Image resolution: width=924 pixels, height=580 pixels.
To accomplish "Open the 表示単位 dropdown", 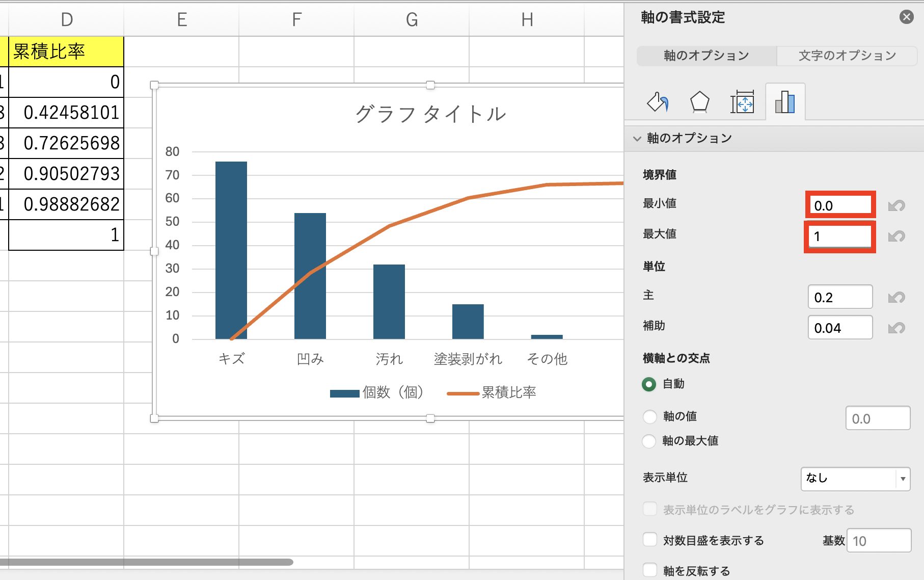I will pyautogui.click(x=855, y=479).
